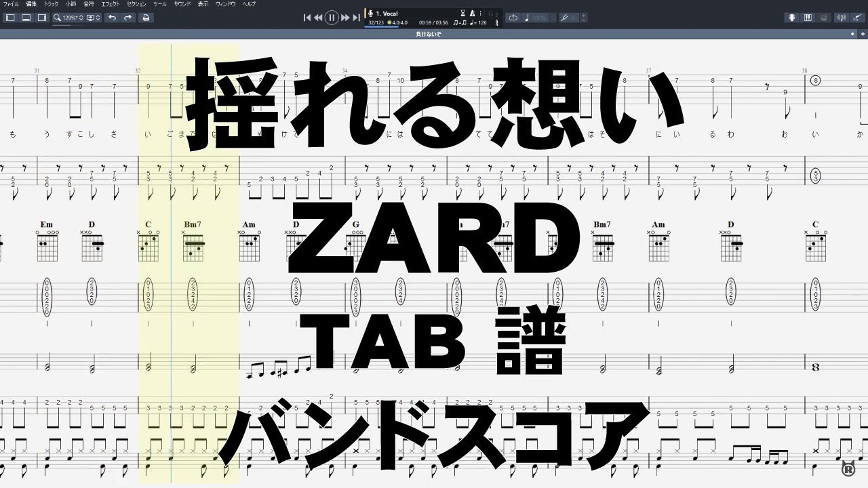Viewport: 868px width, 488px height.
Task: Click the print icon
Action: (146, 18)
